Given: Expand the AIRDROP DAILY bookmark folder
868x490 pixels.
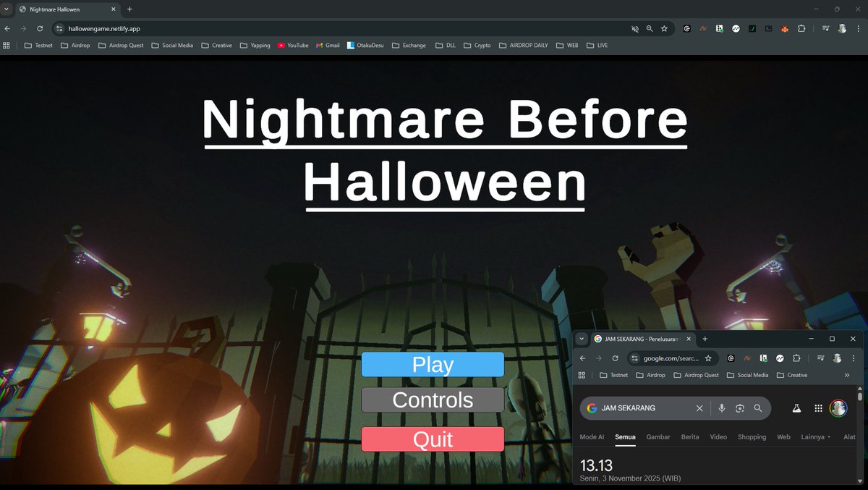Looking at the screenshot, I should coord(523,45).
